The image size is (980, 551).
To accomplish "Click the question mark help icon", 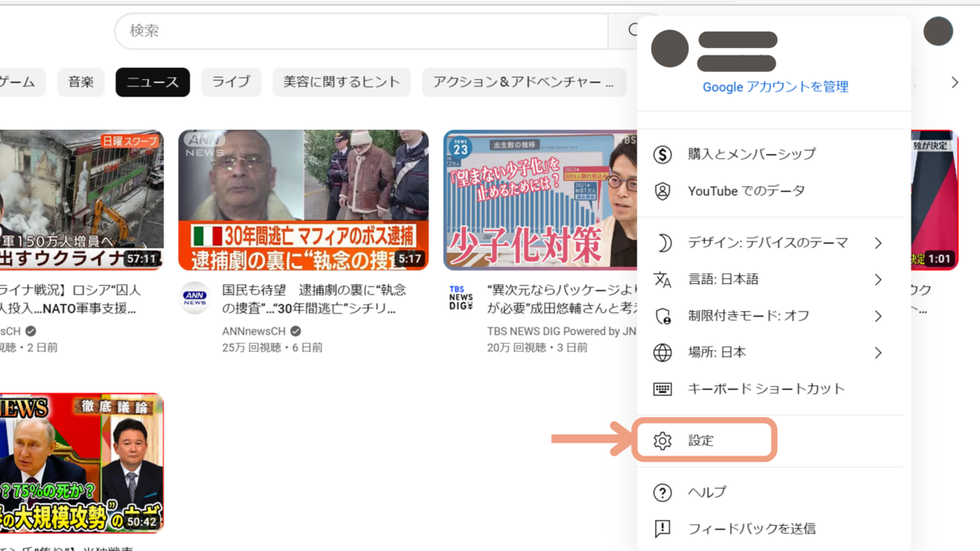I will [662, 492].
